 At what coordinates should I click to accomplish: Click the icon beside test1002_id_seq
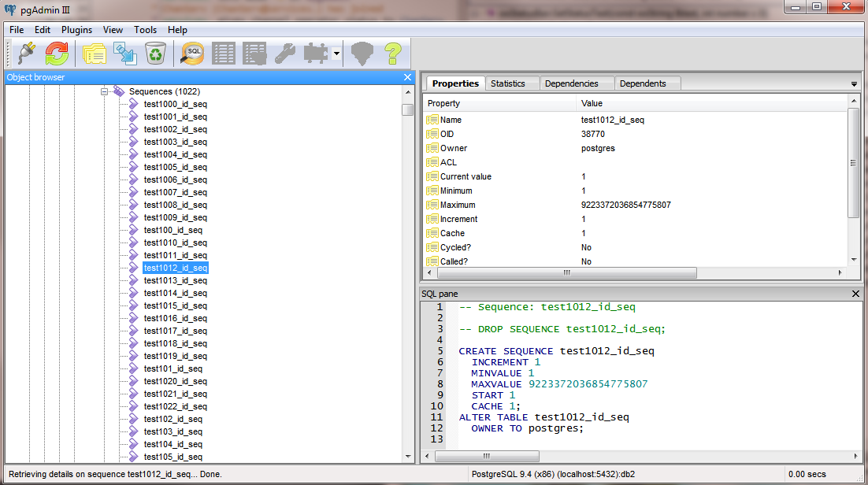(133, 130)
